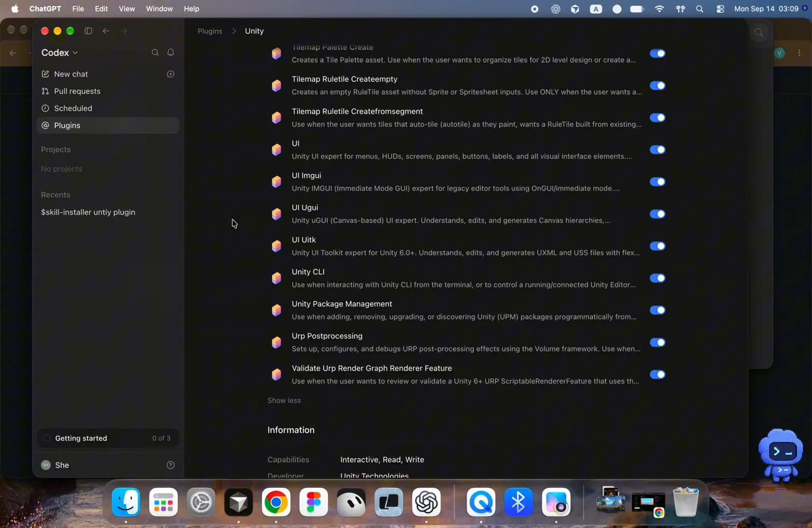Screen dimensions: 812x528
Task: Go forward with the right arrow
Action: (x=124, y=31)
